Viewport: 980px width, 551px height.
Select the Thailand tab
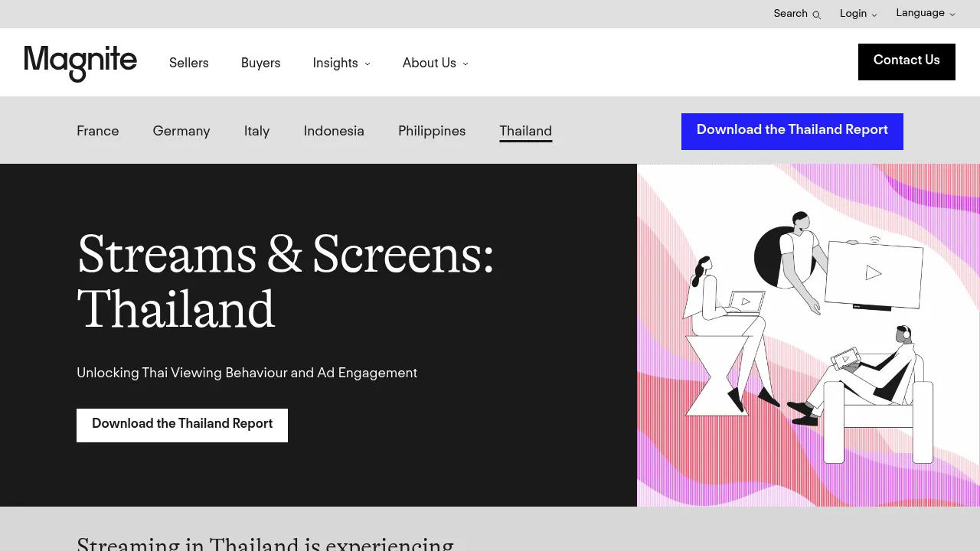pos(526,132)
